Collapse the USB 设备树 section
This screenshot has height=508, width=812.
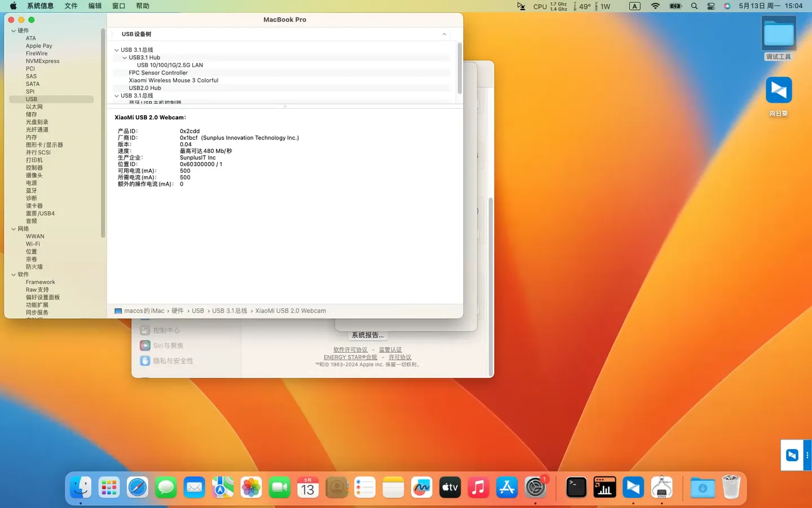(x=444, y=34)
